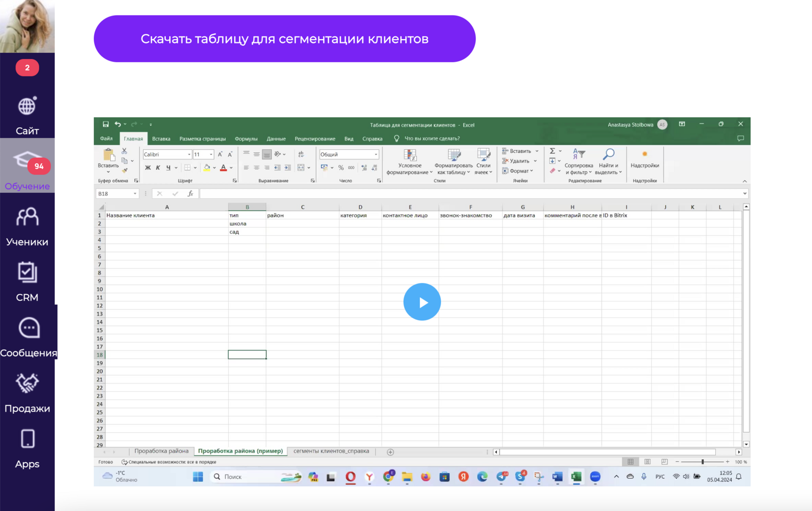Toggle underline (Ч) formatting

[x=168, y=168]
